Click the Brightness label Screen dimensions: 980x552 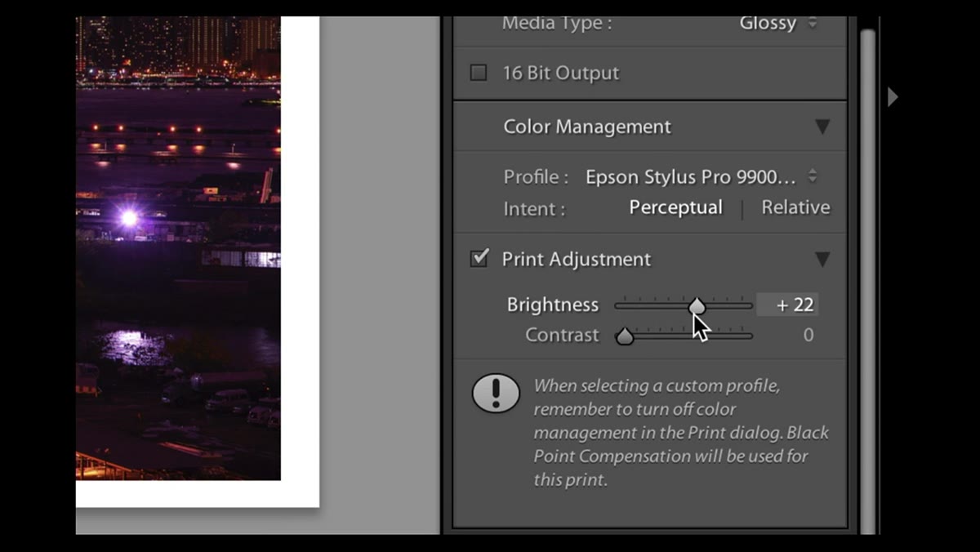click(x=553, y=305)
